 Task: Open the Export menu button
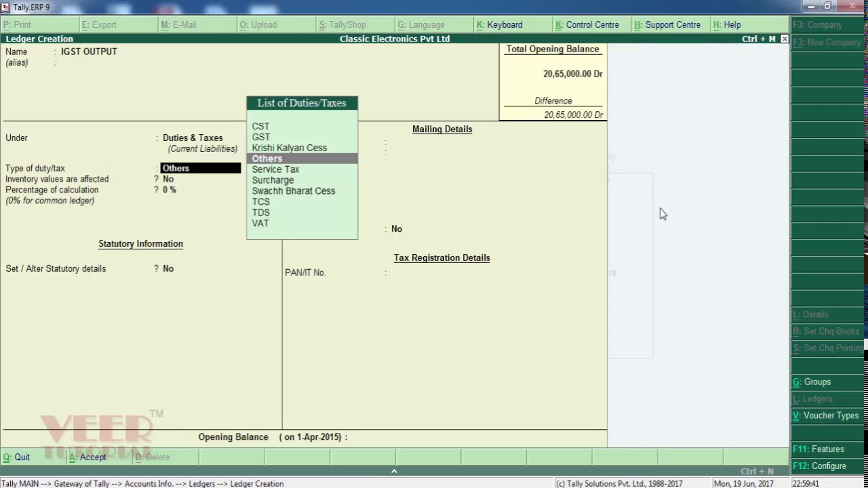[x=118, y=24]
